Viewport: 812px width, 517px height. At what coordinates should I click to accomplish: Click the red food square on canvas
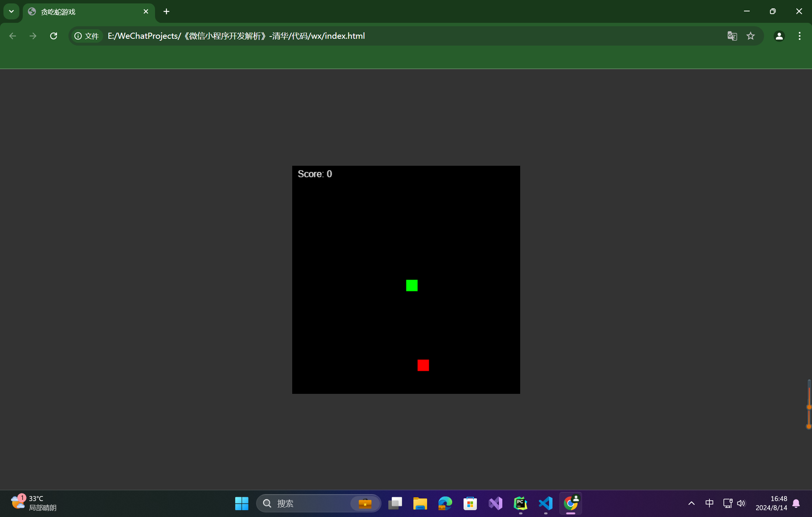click(x=423, y=365)
